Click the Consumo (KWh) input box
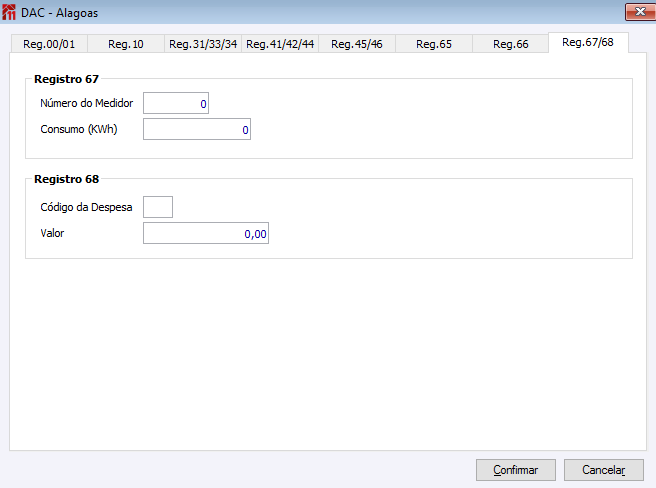Screen dimensions: 656x488 click(x=197, y=129)
